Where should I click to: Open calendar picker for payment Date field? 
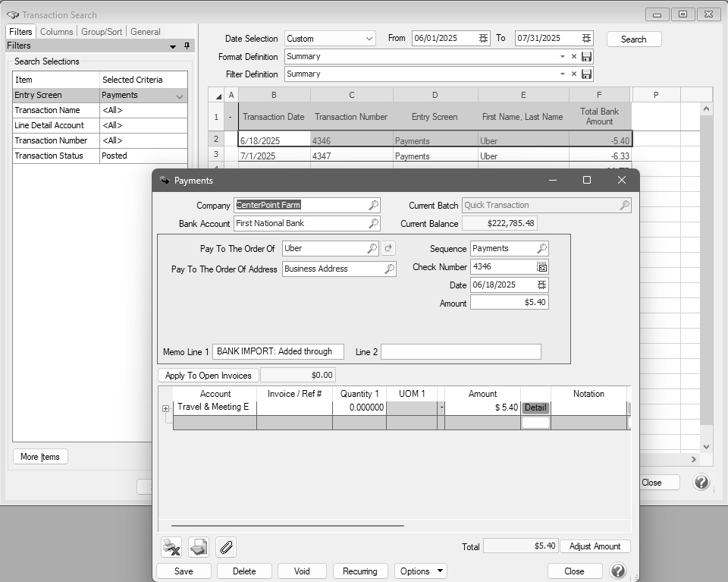click(x=541, y=285)
